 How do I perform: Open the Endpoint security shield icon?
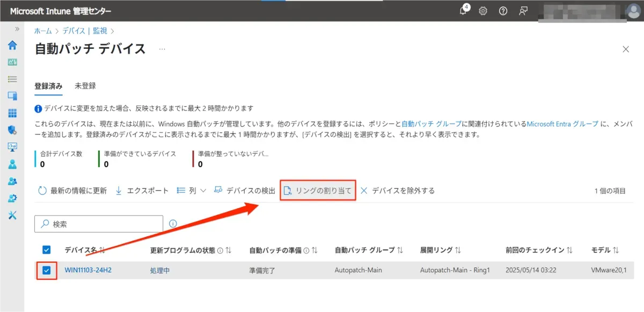point(12,130)
